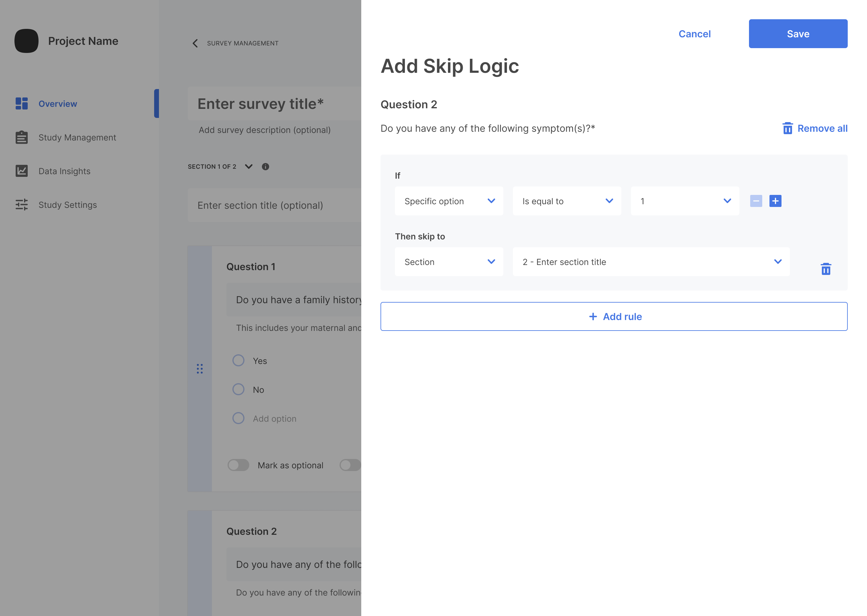
Task: Go to Data Insights in sidebar
Action: pos(64,171)
